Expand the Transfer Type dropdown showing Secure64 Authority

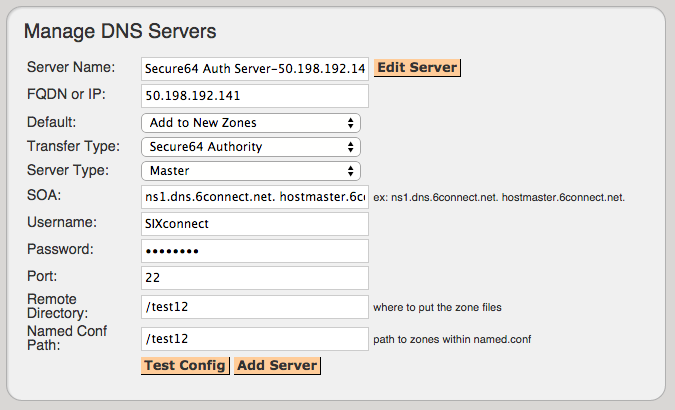251,147
